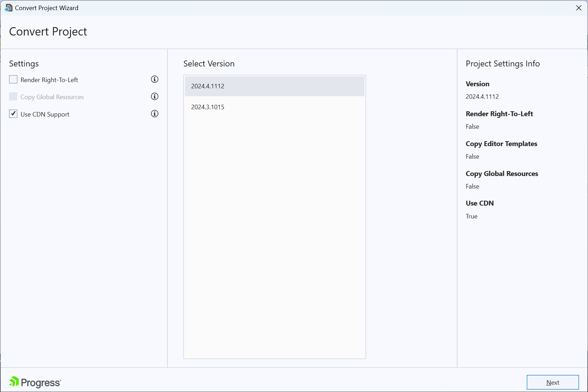588x392 pixels.
Task: Click the True value under Use CDN
Action: [471, 216]
